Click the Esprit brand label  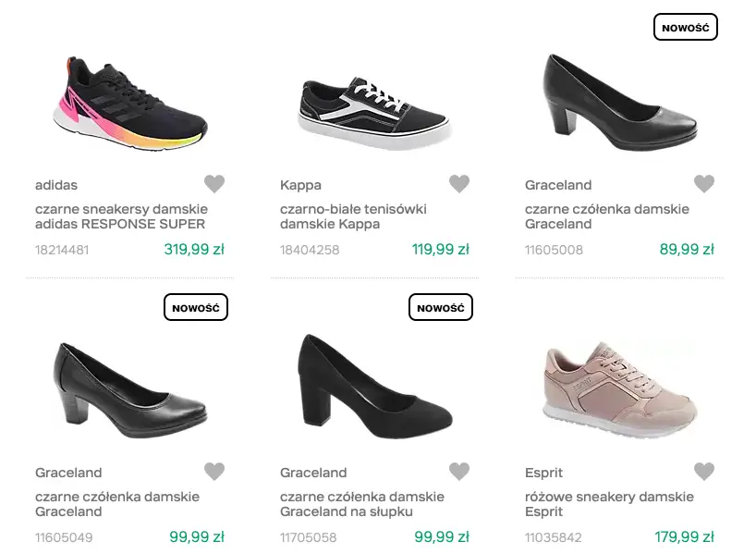(x=543, y=473)
